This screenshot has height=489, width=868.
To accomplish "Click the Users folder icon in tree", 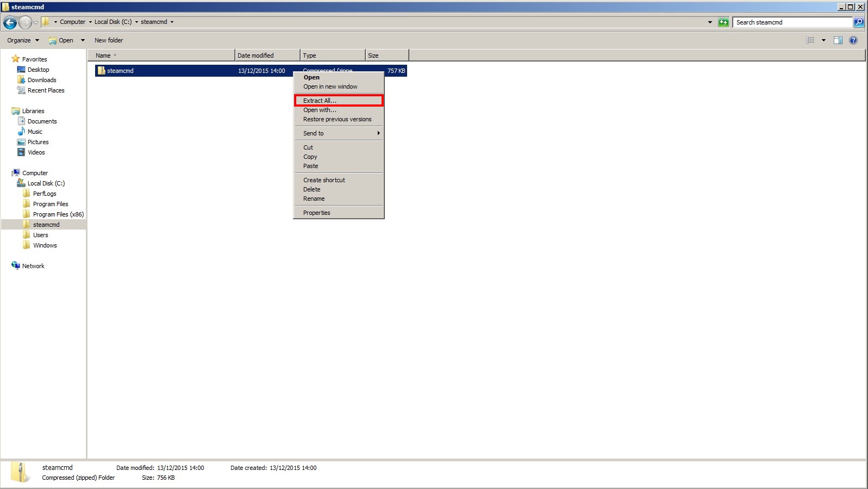I will (x=27, y=235).
